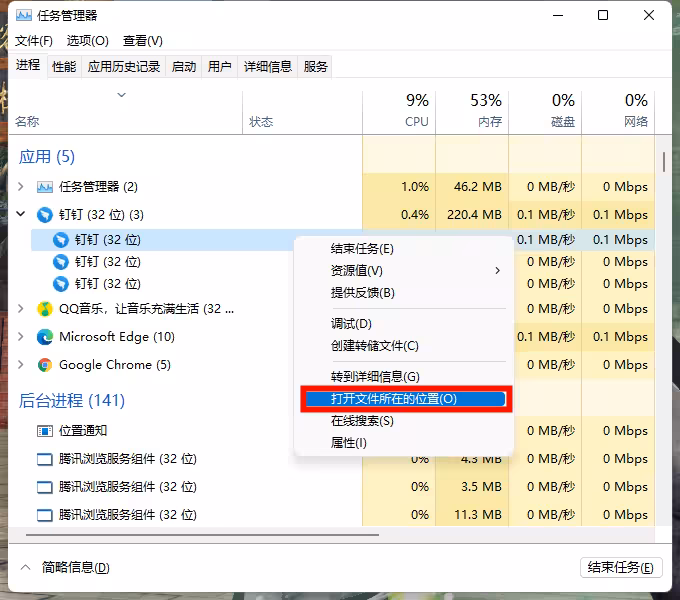Image resolution: width=680 pixels, height=600 pixels.
Task: Choose 在线搜索(S) in context menu
Action: click(x=404, y=421)
